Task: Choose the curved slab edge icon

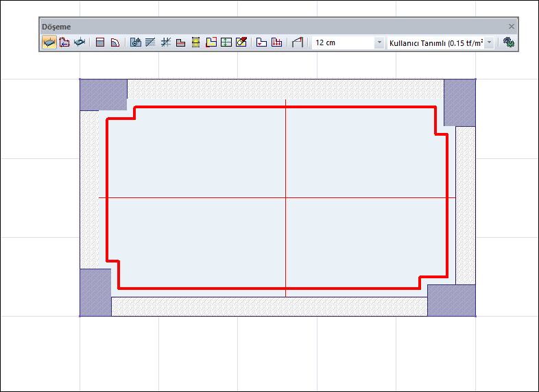Action: (x=115, y=42)
